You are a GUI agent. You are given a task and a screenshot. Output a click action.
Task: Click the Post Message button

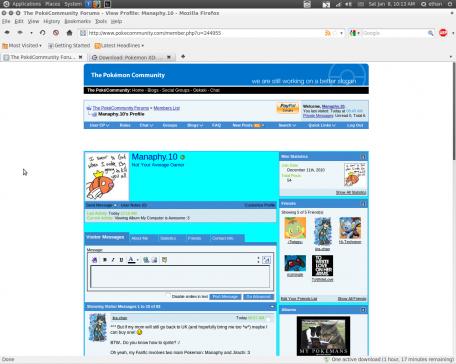(225, 297)
